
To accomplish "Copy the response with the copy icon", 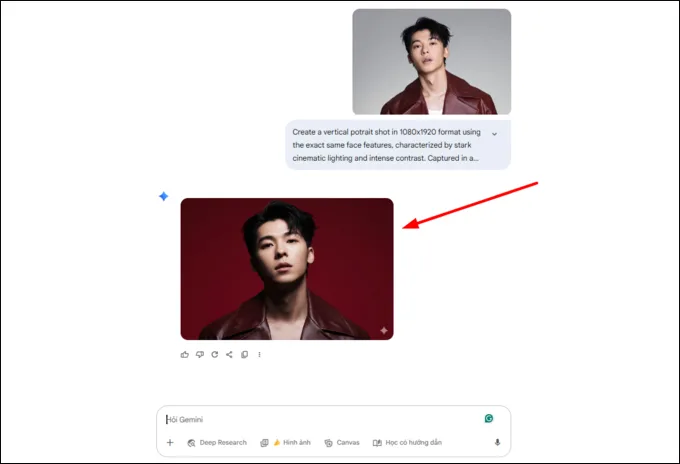I will point(245,355).
